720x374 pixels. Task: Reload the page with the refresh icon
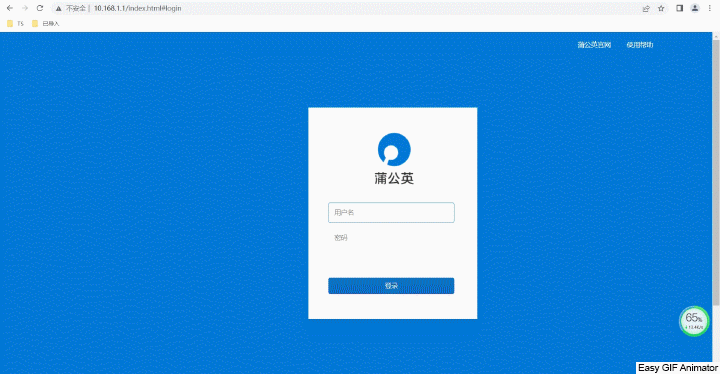point(40,8)
